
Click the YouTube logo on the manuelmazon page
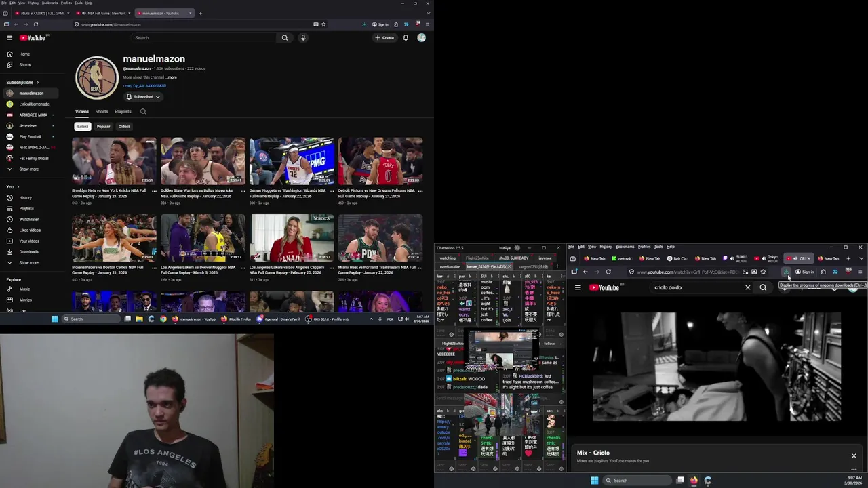32,38
